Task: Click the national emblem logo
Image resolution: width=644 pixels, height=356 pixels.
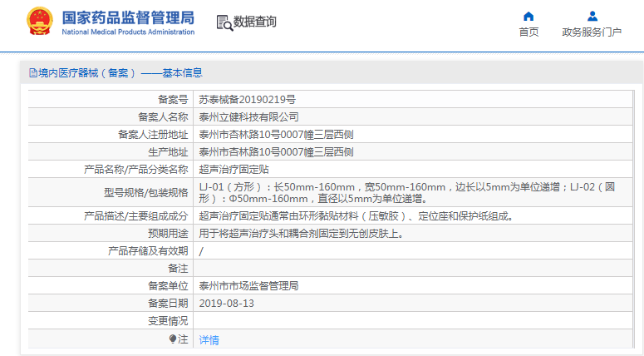Action: (40, 21)
